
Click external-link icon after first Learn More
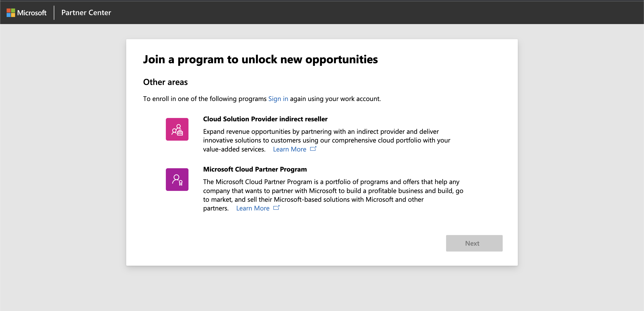(313, 149)
